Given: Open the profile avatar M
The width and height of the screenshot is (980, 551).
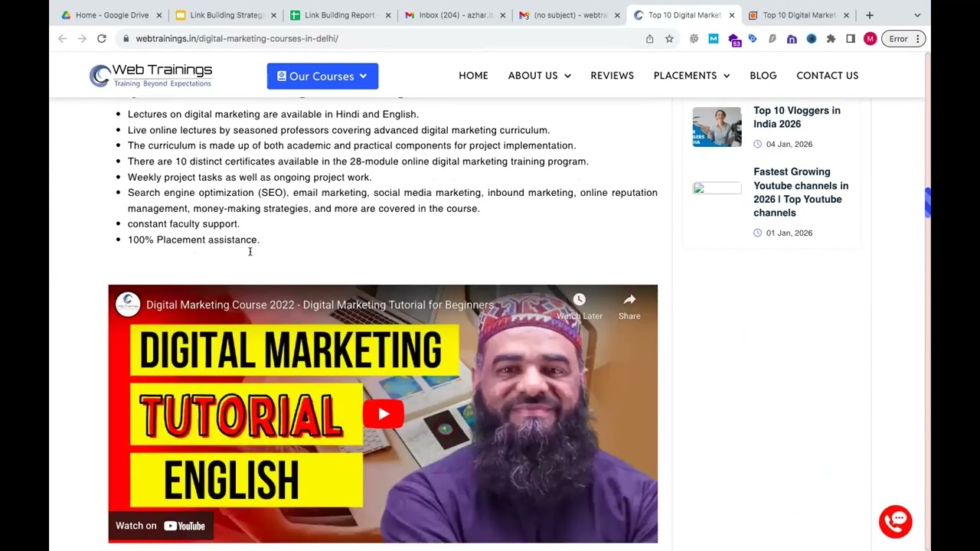Looking at the screenshot, I should point(870,38).
